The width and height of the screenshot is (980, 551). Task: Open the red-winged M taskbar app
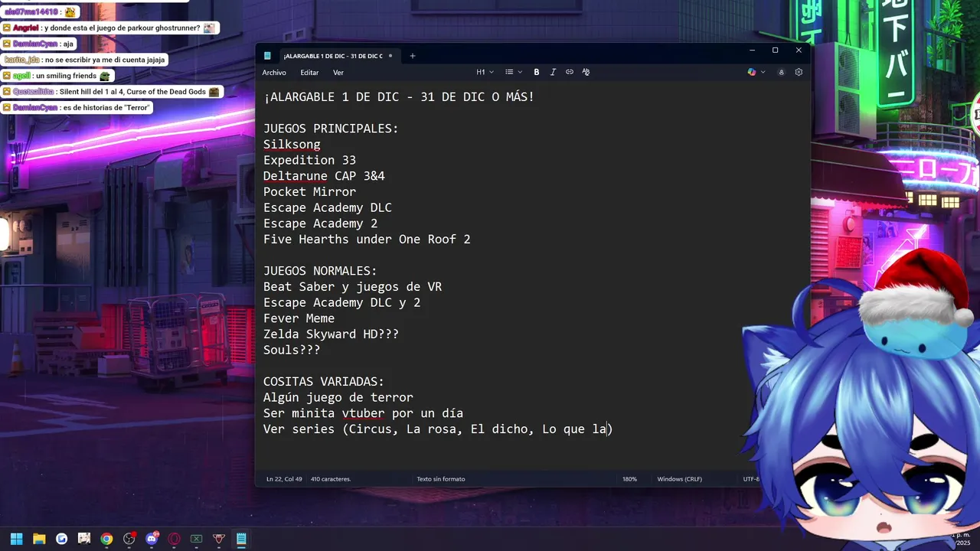coord(219,539)
